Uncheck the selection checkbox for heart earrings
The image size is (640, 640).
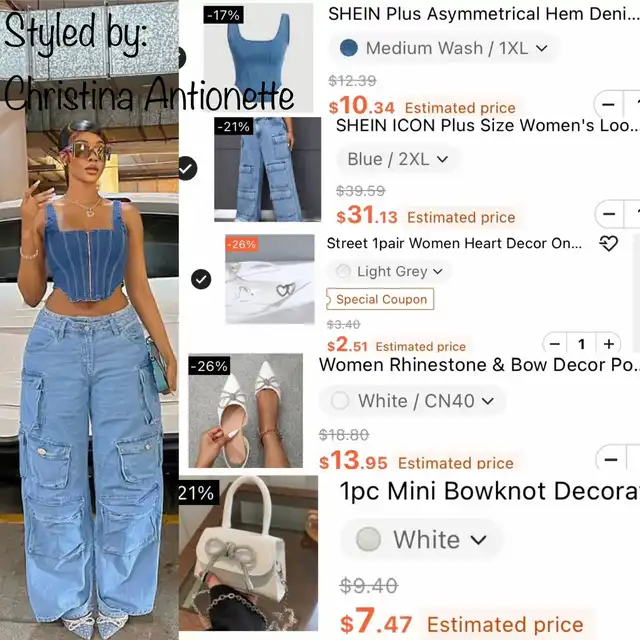201,279
